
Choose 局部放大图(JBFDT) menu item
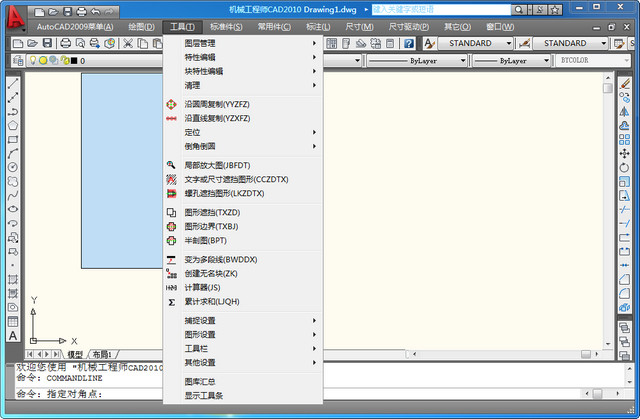[243, 165]
